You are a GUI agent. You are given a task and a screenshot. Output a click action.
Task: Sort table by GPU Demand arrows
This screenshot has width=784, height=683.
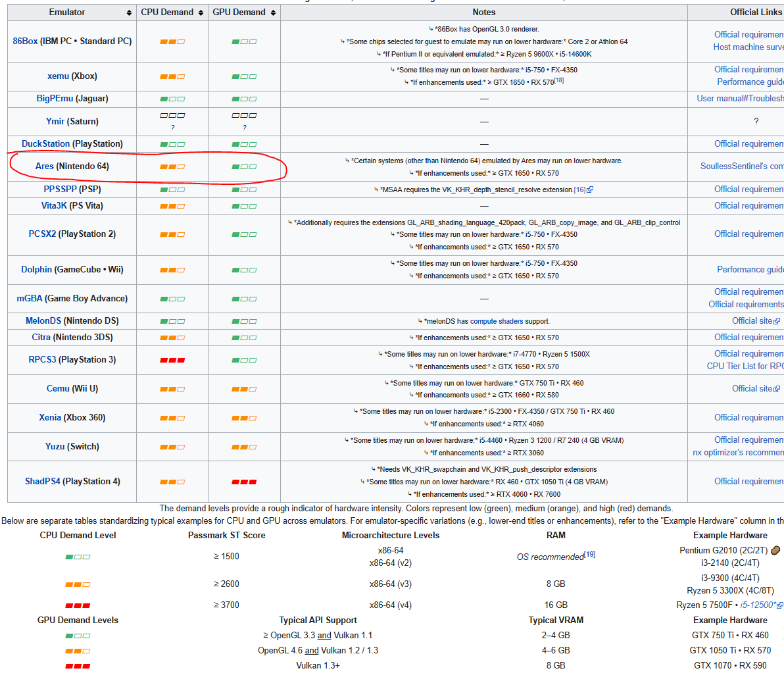273,13
